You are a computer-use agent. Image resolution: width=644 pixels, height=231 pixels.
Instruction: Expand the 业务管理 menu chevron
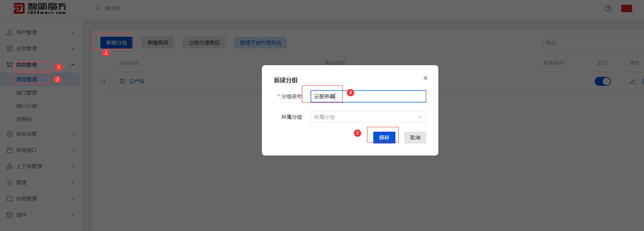click(x=73, y=49)
